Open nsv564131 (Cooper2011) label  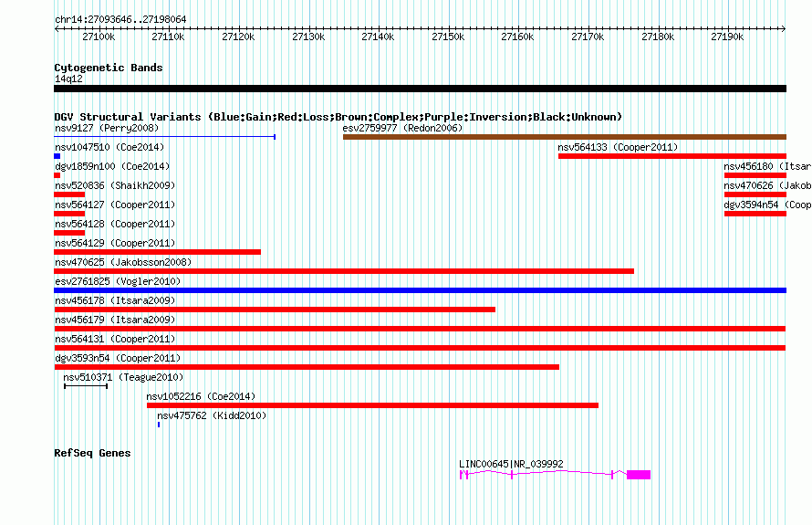[x=115, y=339]
